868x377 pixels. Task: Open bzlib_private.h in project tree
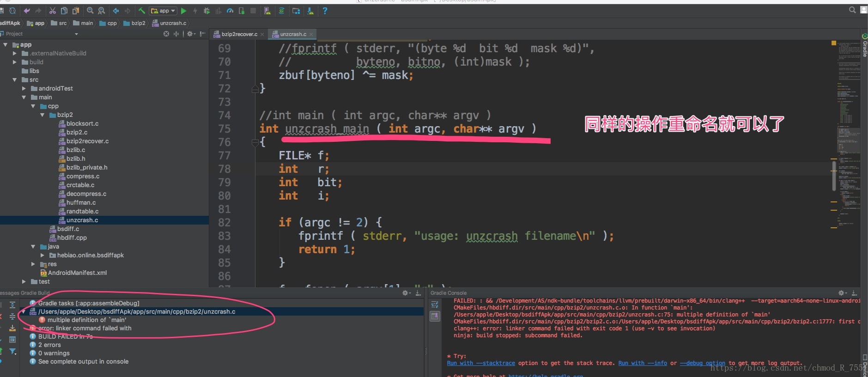pyautogui.click(x=83, y=168)
